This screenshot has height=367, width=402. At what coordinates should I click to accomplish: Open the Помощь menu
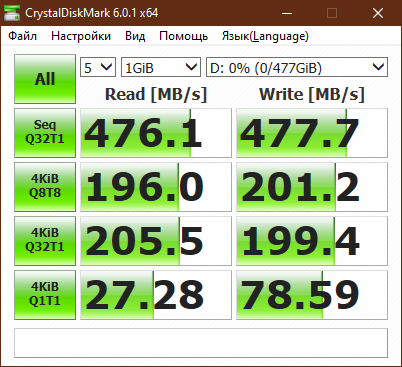tap(184, 36)
